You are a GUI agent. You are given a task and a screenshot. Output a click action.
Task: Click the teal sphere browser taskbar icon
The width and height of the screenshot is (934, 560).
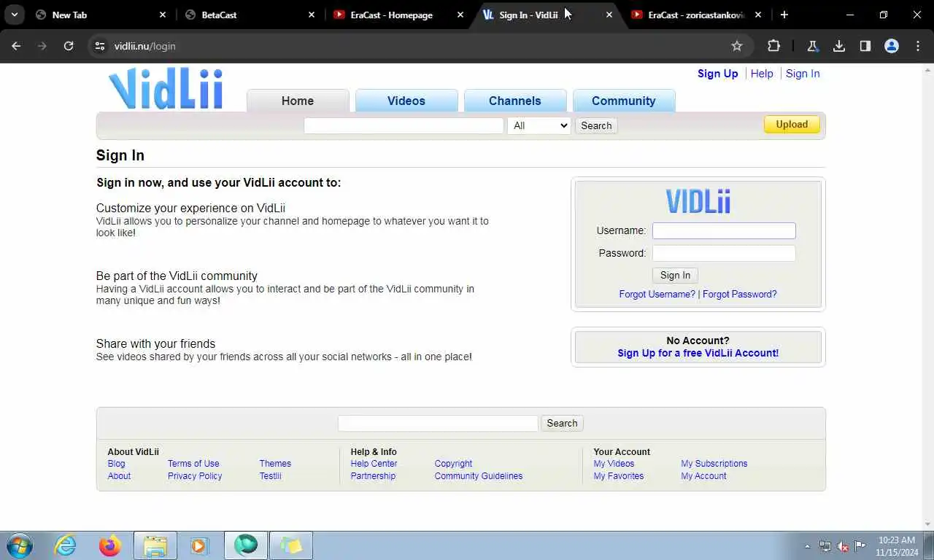pos(246,545)
